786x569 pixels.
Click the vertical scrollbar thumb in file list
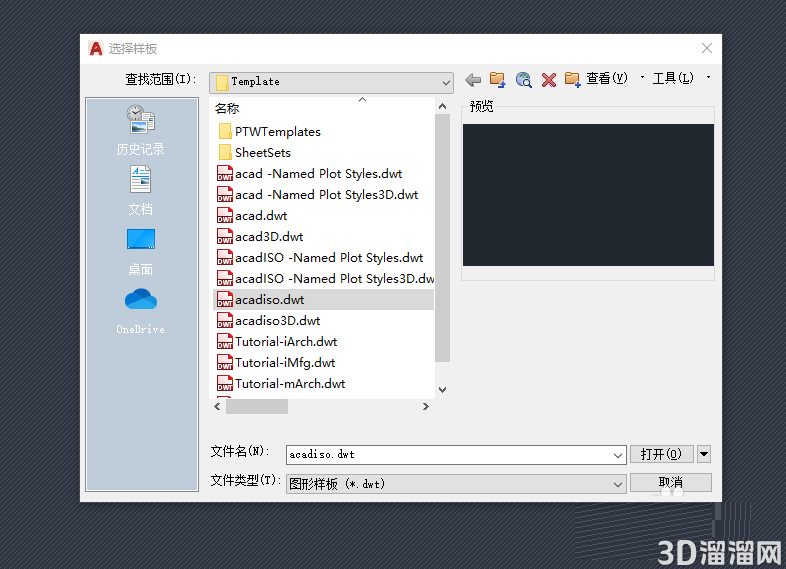pos(442,238)
